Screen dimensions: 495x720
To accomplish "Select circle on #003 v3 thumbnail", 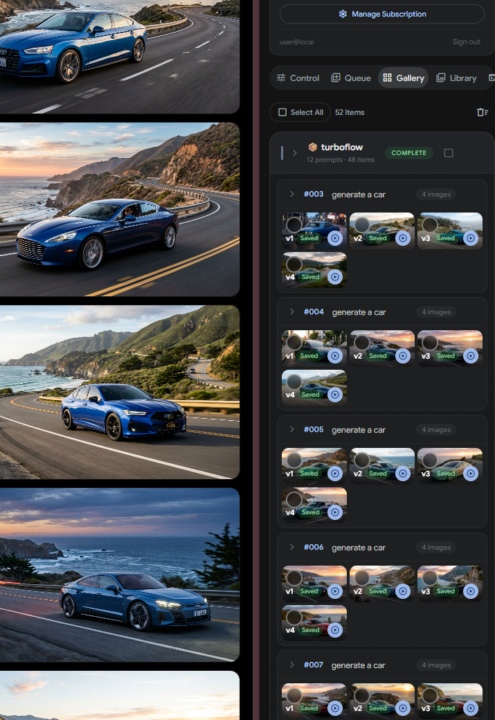I will pos(430,225).
